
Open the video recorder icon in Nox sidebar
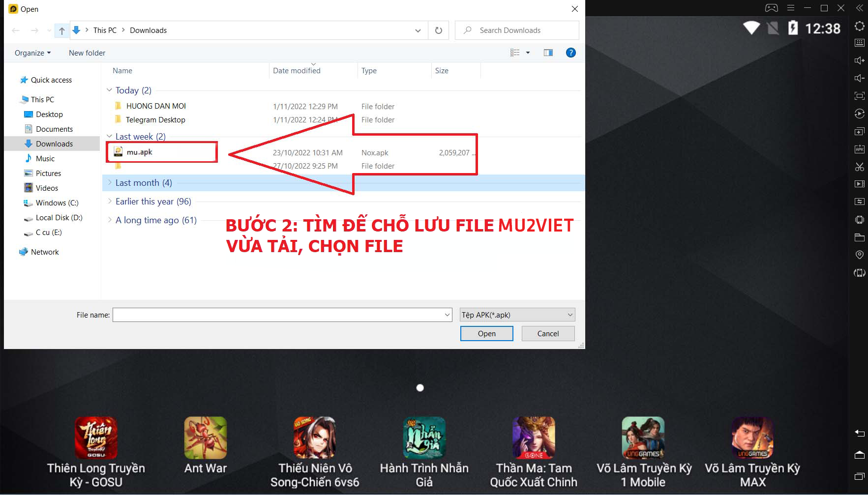(859, 184)
